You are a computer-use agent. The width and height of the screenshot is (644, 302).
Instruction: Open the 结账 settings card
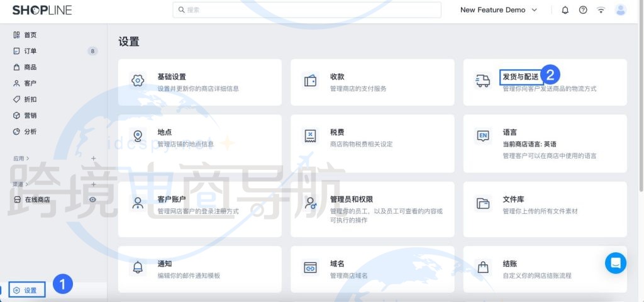(x=545, y=269)
